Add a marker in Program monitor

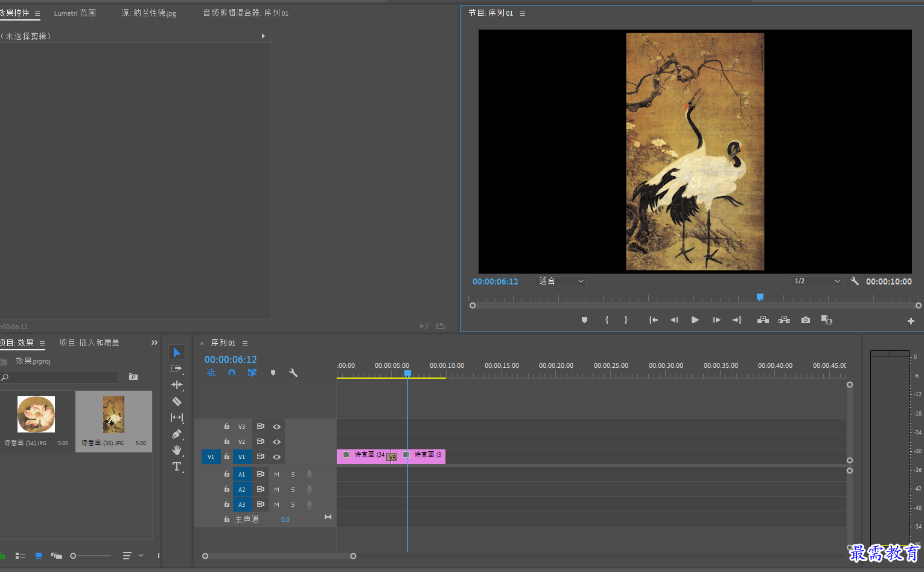[x=584, y=320]
